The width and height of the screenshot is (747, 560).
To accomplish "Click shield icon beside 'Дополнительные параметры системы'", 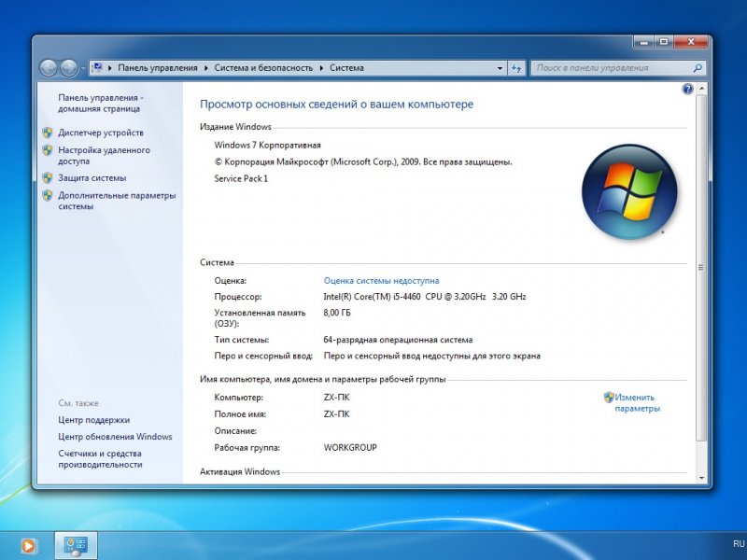I will (x=48, y=195).
